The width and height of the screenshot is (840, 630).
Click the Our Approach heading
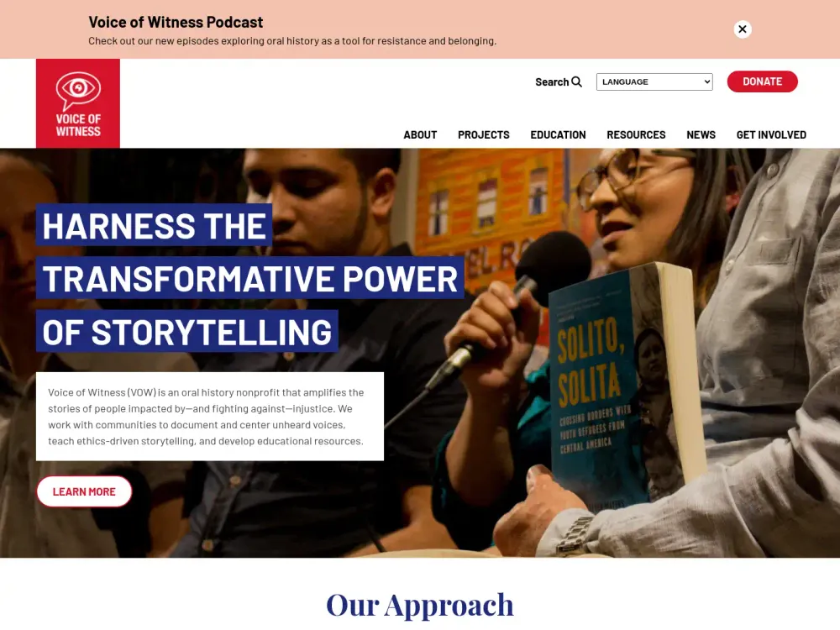click(x=419, y=605)
